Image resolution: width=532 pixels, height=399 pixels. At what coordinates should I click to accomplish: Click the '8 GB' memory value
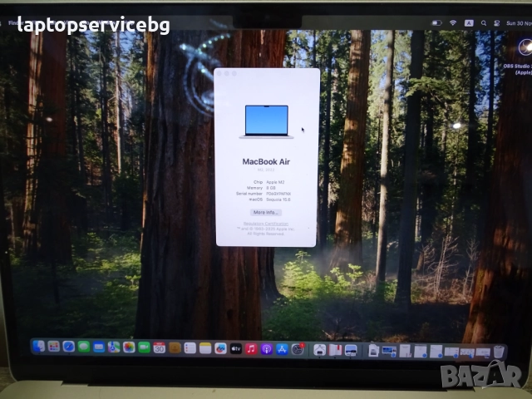coord(271,188)
